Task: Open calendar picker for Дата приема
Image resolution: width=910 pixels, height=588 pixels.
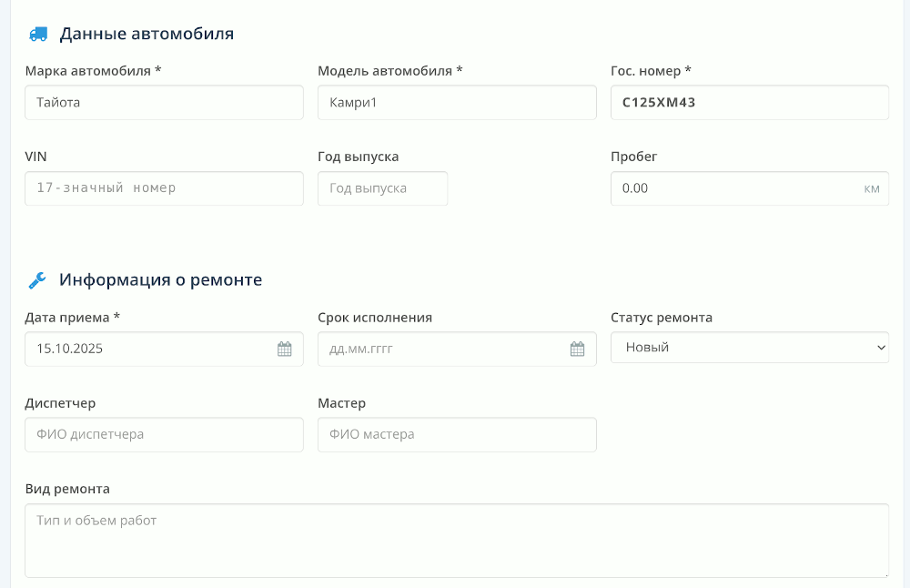Action: [285, 349]
